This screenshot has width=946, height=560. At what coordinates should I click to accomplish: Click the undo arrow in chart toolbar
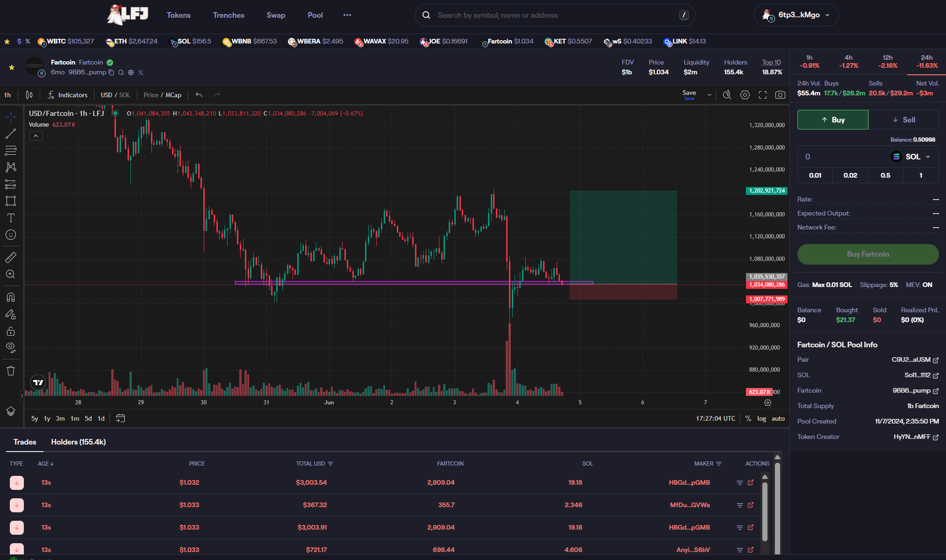199,95
